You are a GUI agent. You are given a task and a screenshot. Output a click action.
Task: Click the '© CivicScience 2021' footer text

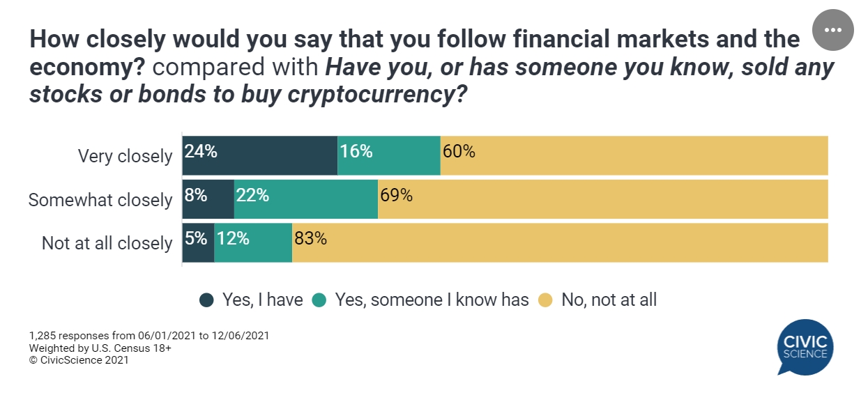79,361
